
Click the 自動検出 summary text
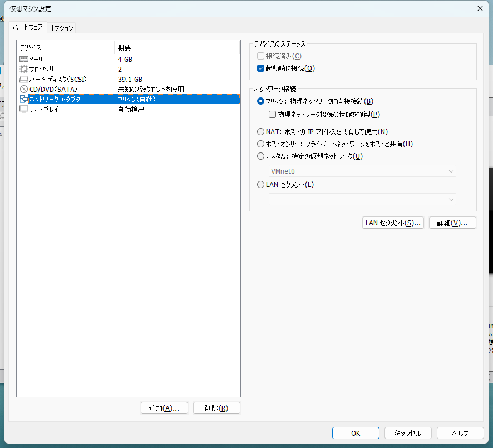(x=131, y=110)
